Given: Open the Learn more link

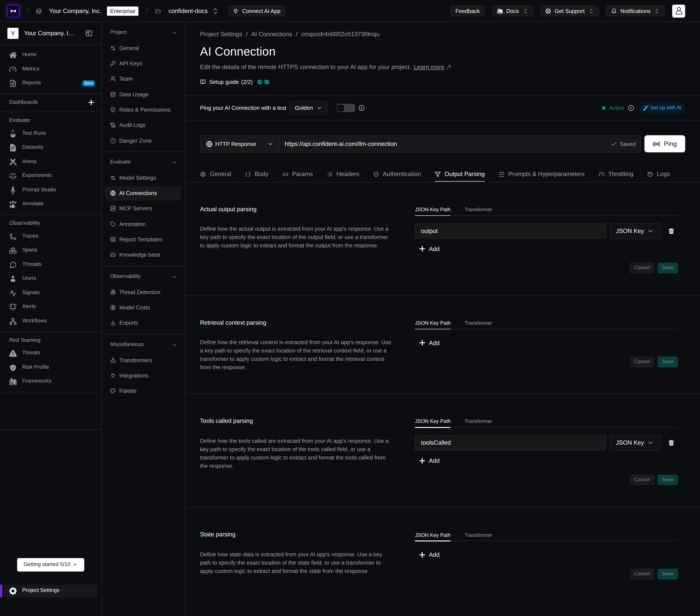Looking at the screenshot, I should point(432,67).
